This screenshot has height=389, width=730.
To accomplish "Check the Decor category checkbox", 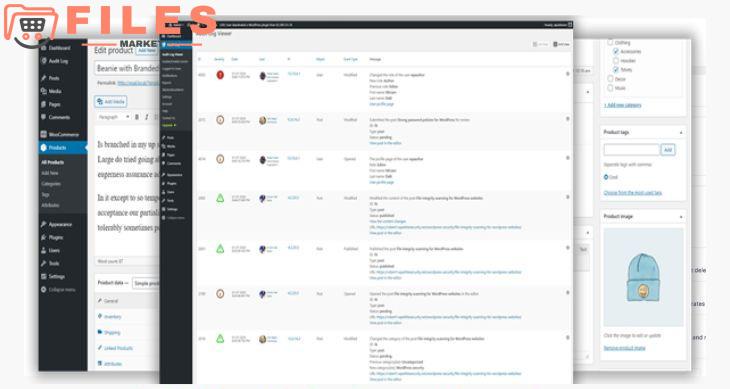I will click(610, 79).
